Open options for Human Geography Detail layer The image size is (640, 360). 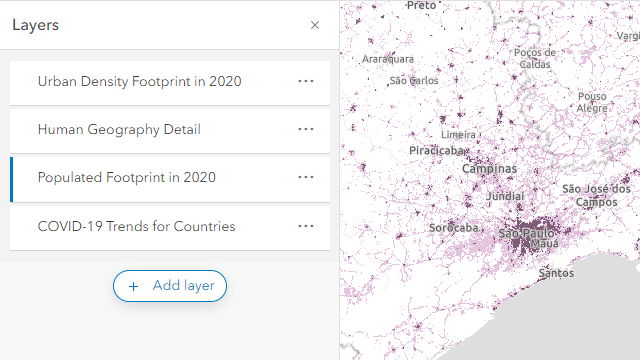coord(306,129)
